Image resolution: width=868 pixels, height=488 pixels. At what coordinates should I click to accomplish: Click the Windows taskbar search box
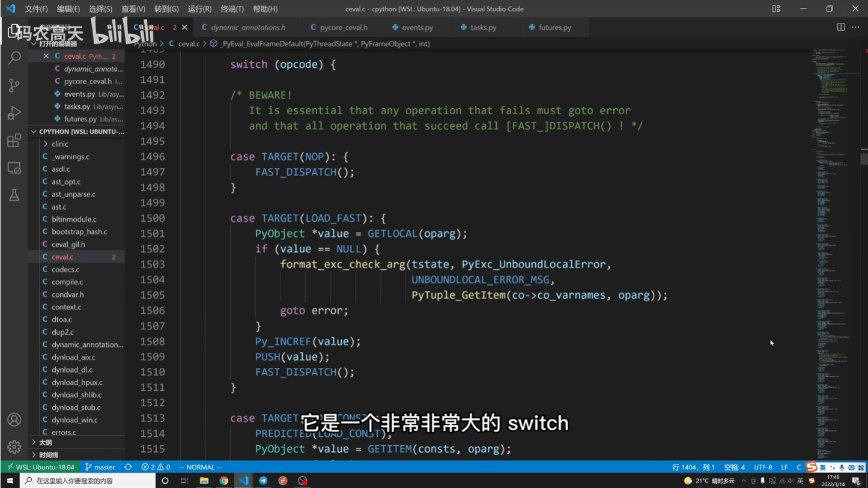point(88,481)
